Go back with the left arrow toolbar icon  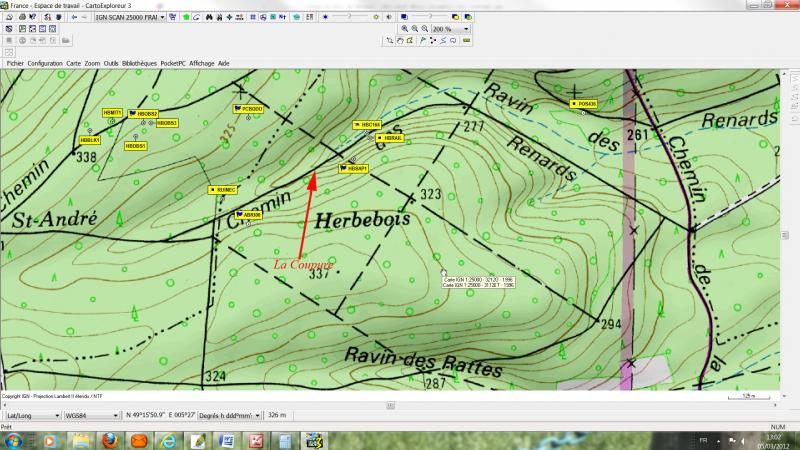click(x=74, y=17)
